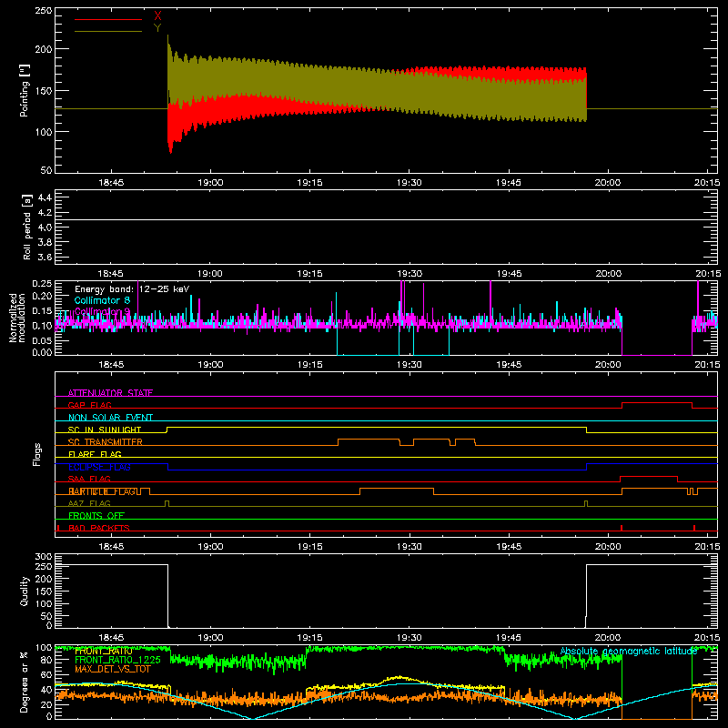Viewport: 728px width, 728px height.
Task: Select the FRONT_RATIO_1225 legend label
Action: pos(117,660)
